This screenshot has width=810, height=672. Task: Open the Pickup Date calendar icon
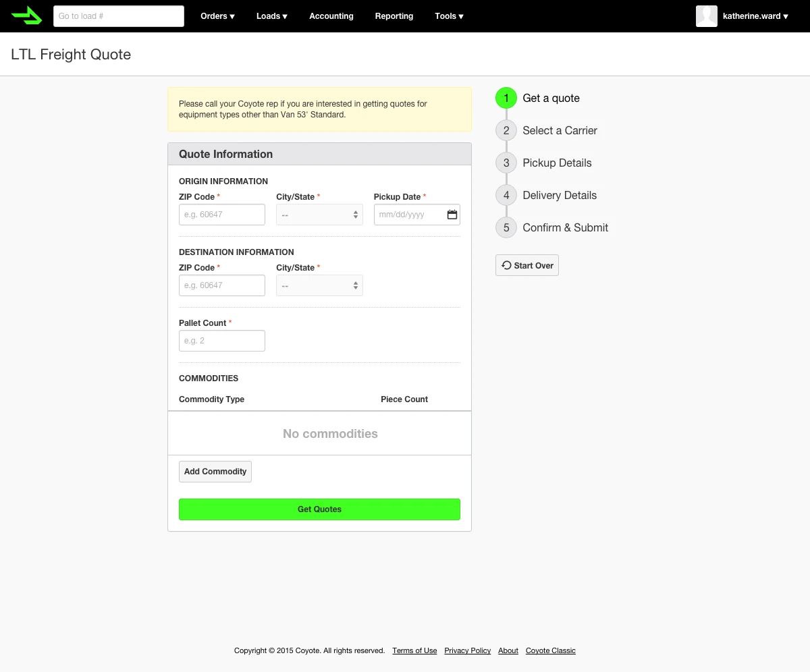click(x=452, y=215)
